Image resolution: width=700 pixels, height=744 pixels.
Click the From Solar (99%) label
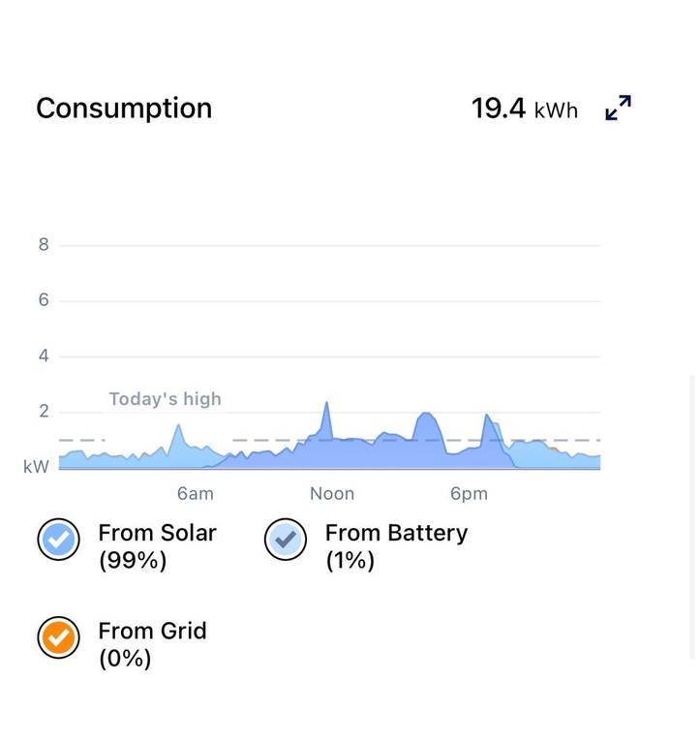pos(157,546)
